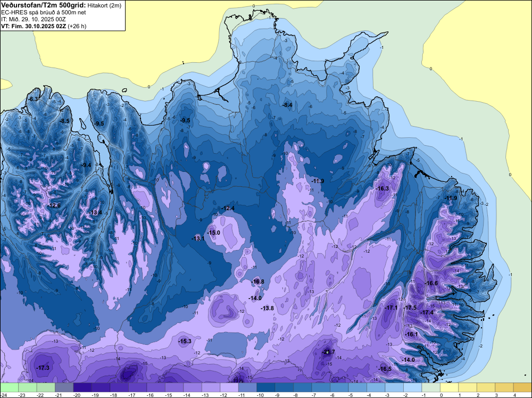
Task: Select the -6.3 temperature value
Action: (x=32, y=99)
